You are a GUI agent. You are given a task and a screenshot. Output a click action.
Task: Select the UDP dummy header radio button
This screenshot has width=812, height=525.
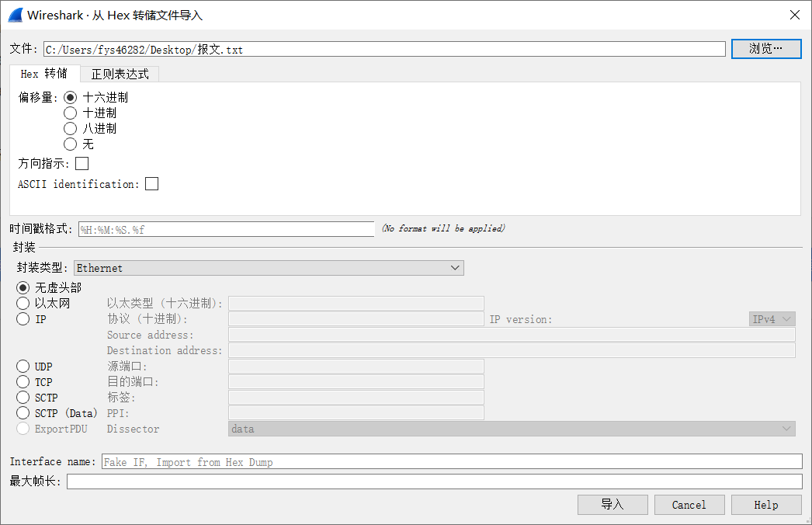23,367
